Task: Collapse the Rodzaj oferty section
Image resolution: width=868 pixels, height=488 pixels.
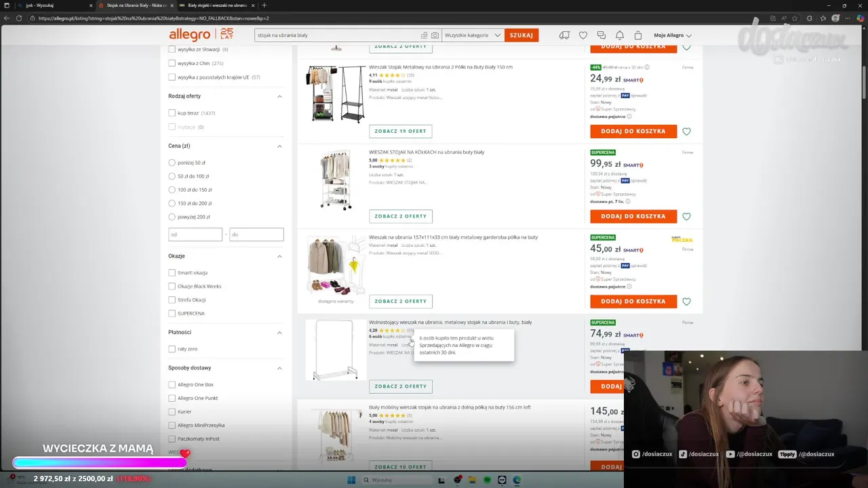Action: (279, 96)
